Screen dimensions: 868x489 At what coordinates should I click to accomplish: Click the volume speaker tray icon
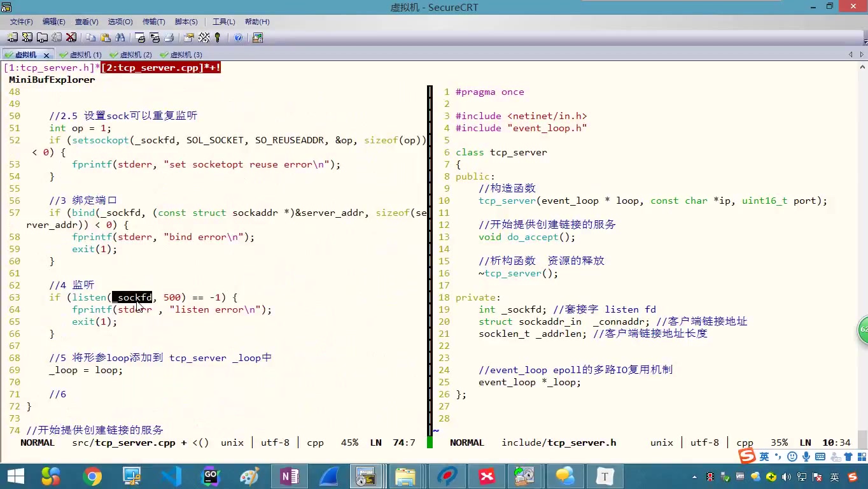click(787, 477)
